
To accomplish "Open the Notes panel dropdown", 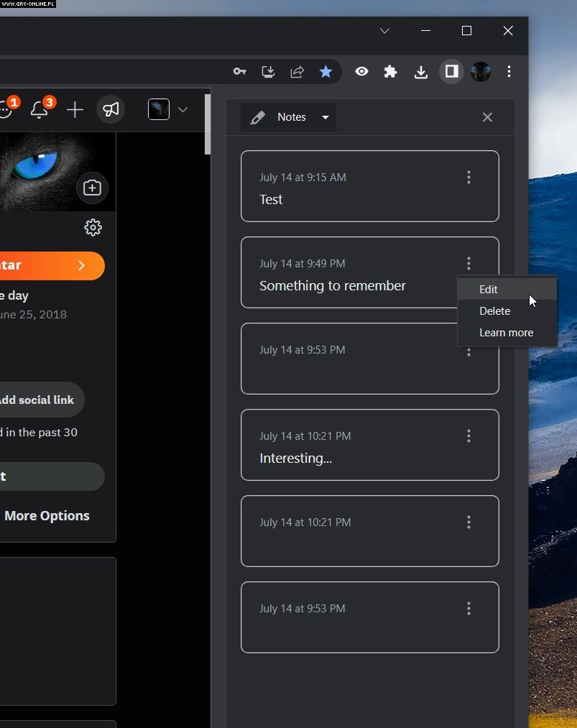I will (288, 117).
